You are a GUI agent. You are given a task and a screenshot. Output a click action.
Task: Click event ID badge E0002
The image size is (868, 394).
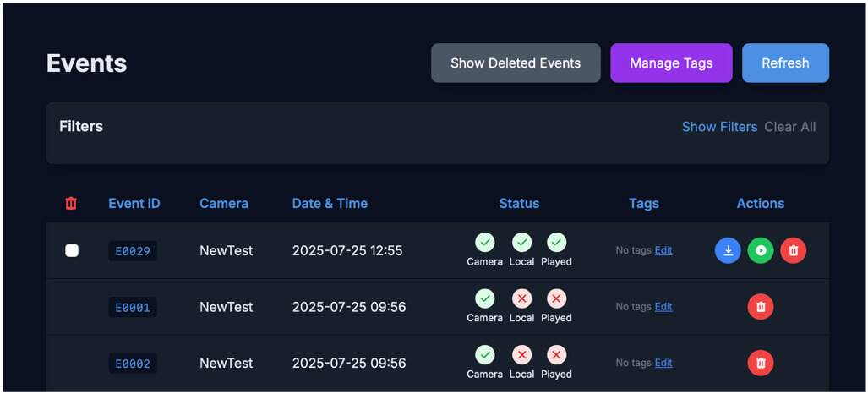point(133,364)
